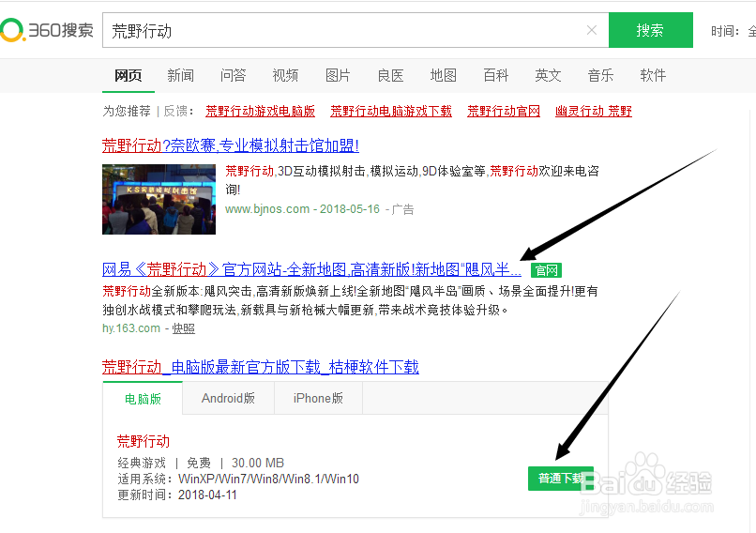The image size is (756, 533).
Task: Open suggestion 荒野行动电脑游戏下载
Action: tap(391, 112)
